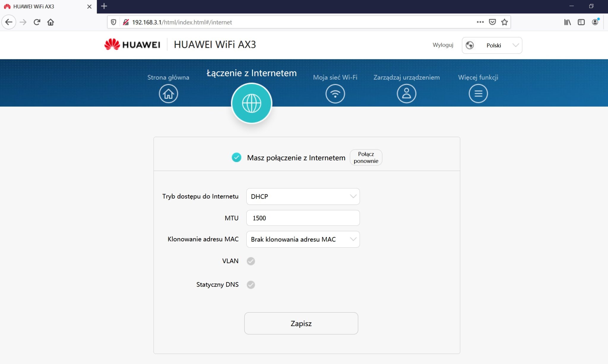Click the MTU input field
608x364 pixels.
303,218
